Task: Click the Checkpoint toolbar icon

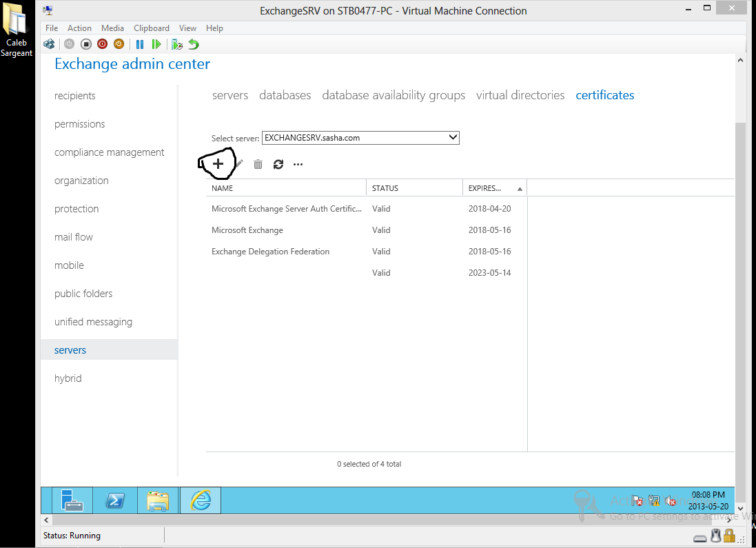Action: click(x=177, y=44)
